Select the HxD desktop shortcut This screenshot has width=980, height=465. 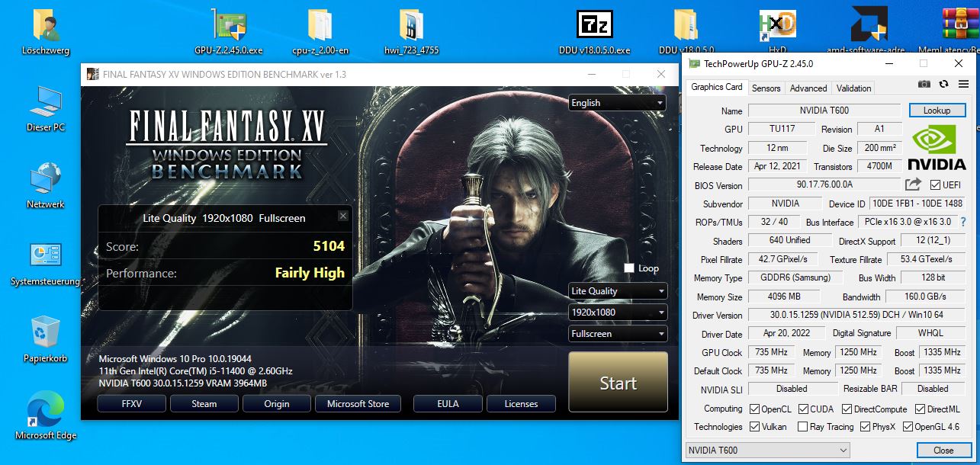pyautogui.click(x=777, y=33)
